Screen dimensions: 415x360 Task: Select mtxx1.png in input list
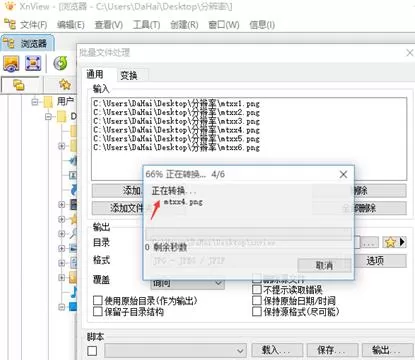point(176,104)
